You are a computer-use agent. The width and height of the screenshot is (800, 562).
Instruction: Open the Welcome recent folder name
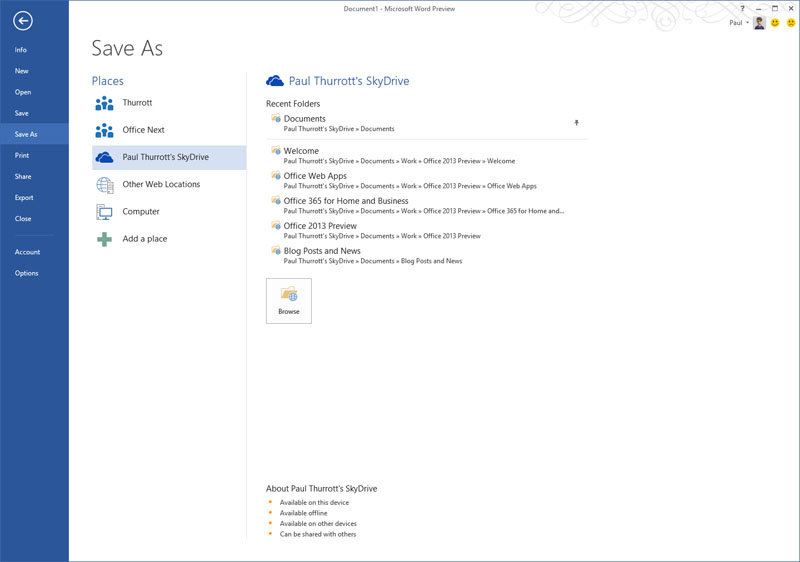(301, 151)
